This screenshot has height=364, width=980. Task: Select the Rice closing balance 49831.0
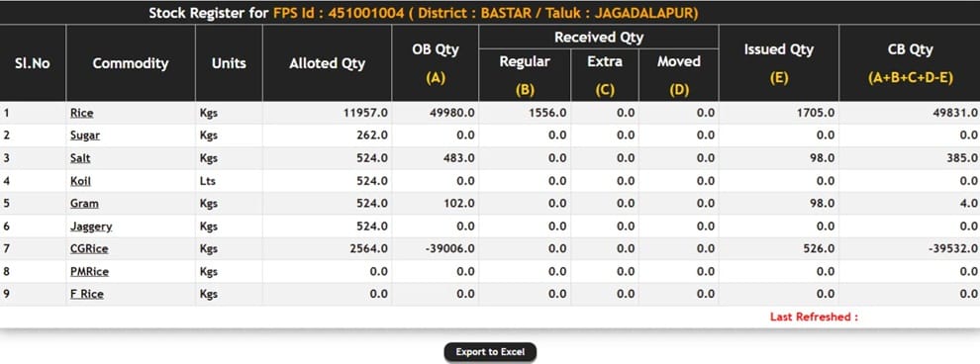[x=955, y=113]
